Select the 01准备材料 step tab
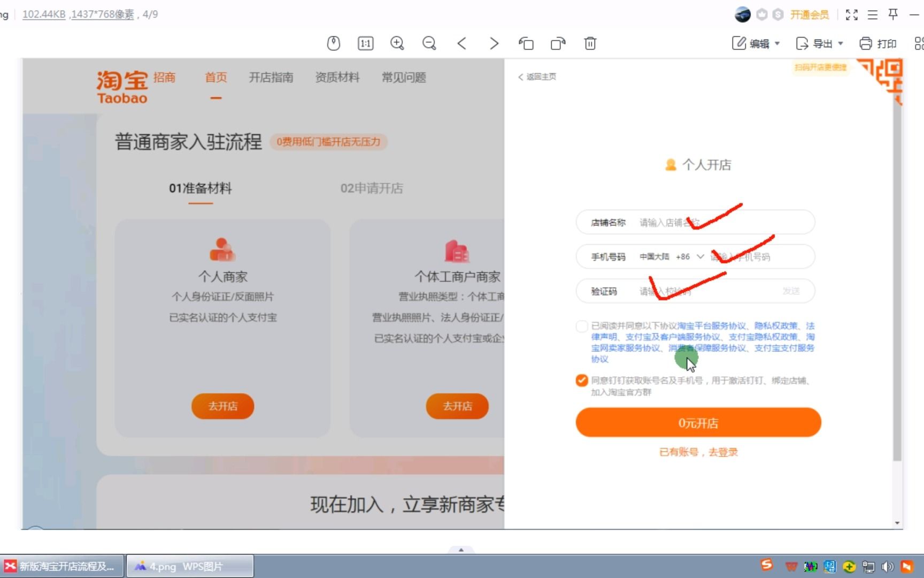The width and height of the screenshot is (924, 578). [201, 188]
